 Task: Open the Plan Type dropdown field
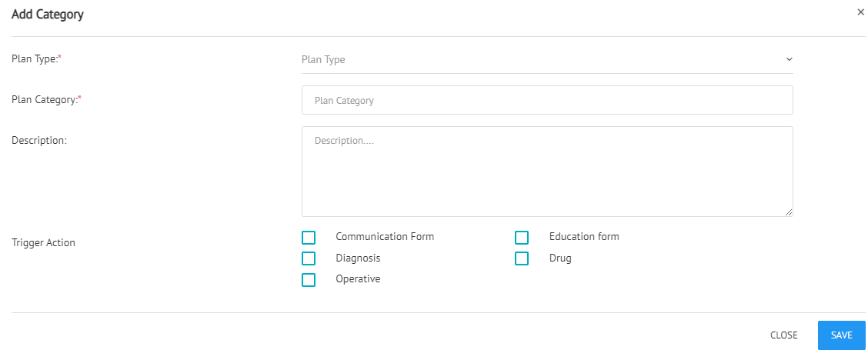coord(547,59)
